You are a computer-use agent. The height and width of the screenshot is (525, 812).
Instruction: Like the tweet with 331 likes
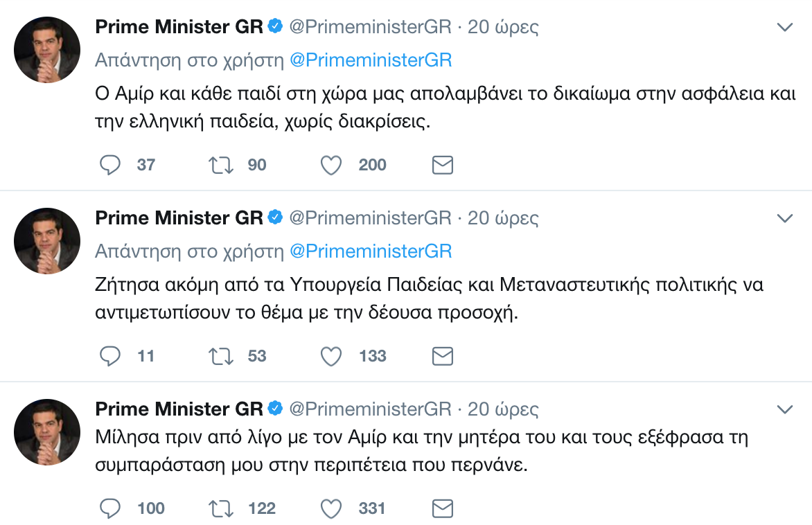(x=332, y=508)
